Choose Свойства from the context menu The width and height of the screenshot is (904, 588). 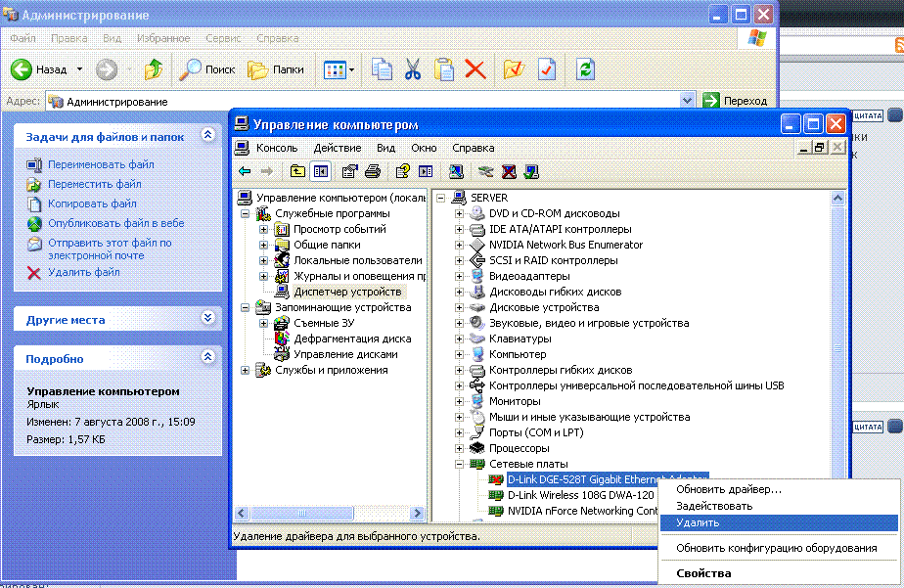[x=779, y=573]
